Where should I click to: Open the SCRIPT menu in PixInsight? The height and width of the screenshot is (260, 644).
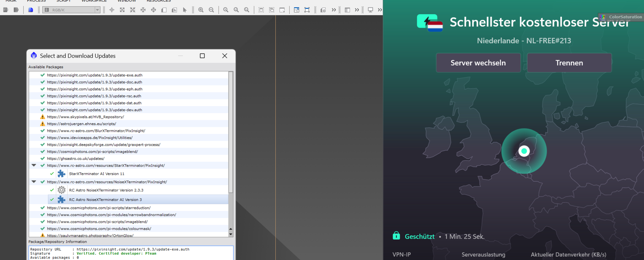(64, 1)
